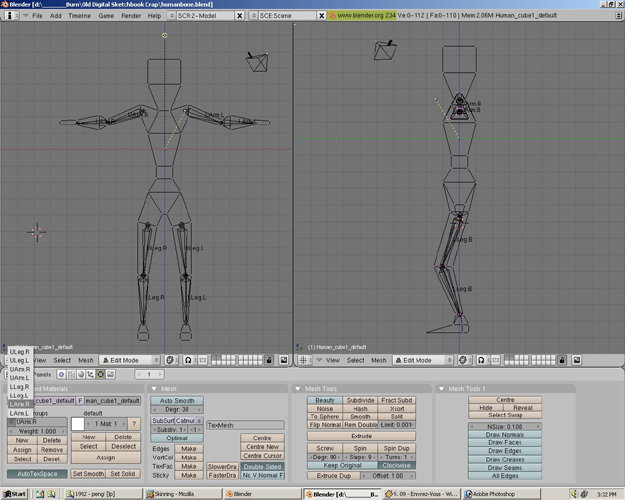Toggle the Optimal button
The image size is (625, 500).
point(177,438)
